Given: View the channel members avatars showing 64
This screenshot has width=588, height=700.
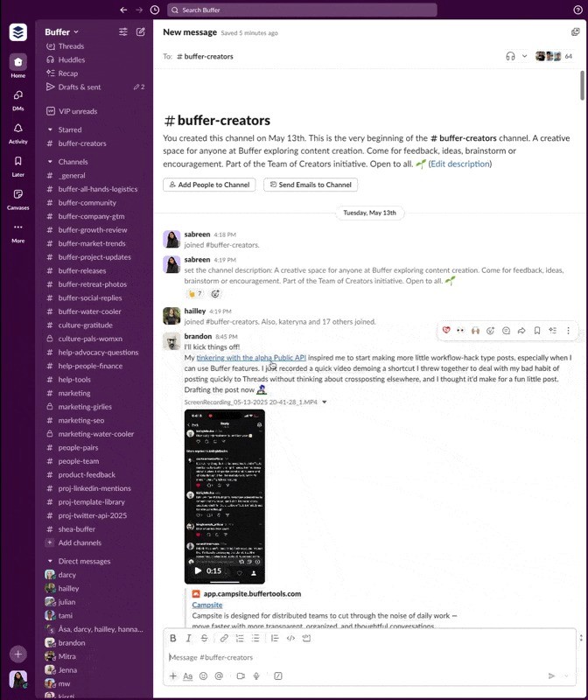Looking at the screenshot, I should (x=554, y=56).
